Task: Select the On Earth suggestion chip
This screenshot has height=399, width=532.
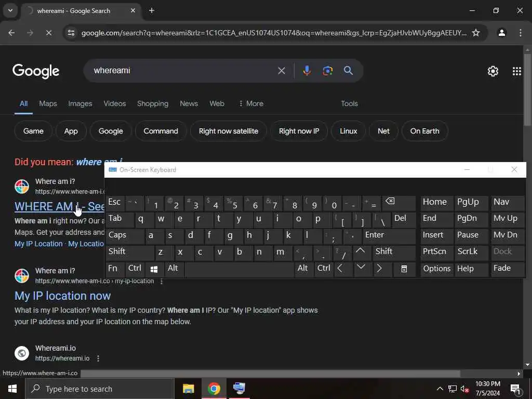Action: point(425,131)
